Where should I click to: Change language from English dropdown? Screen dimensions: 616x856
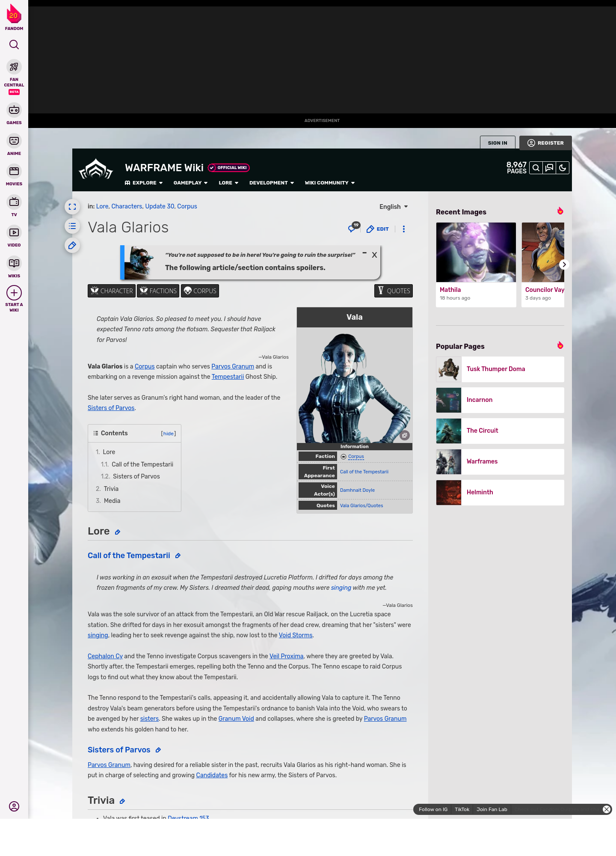click(394, 207)
